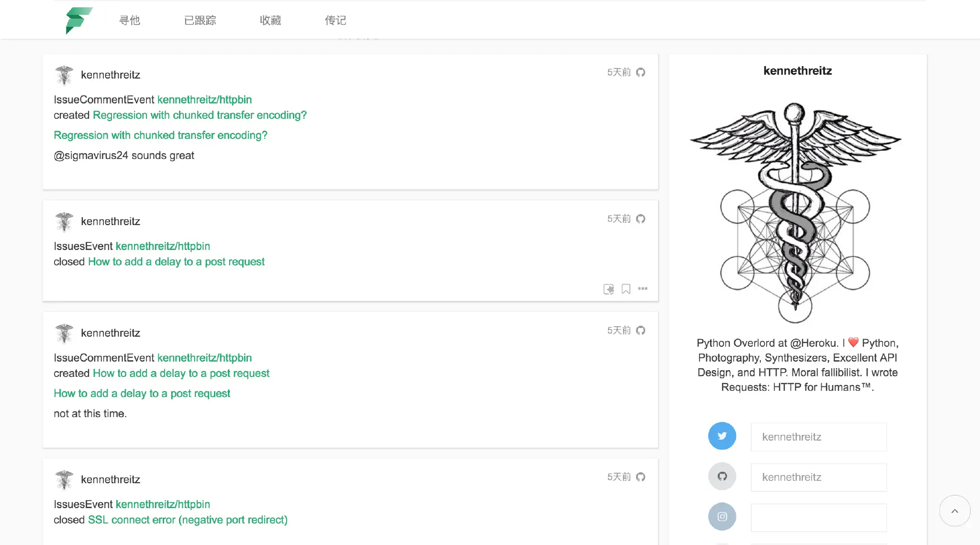
Task: Click the Twitter username input field
Action: [819, 437]
